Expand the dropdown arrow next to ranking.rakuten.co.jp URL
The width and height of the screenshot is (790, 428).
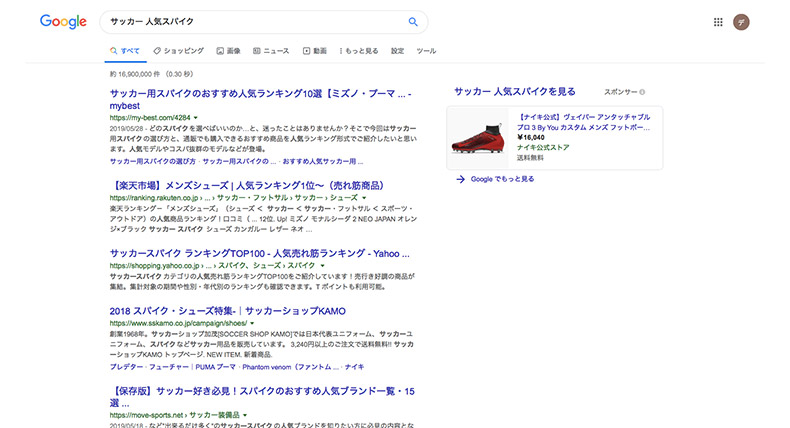[x=364, y=198]
